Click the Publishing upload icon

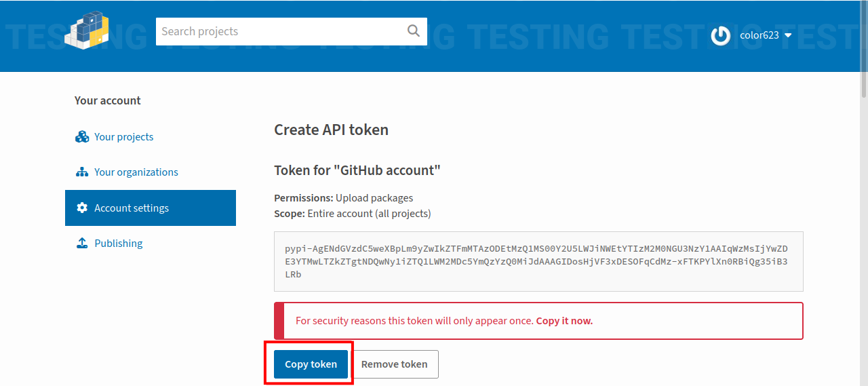(82, 244)
